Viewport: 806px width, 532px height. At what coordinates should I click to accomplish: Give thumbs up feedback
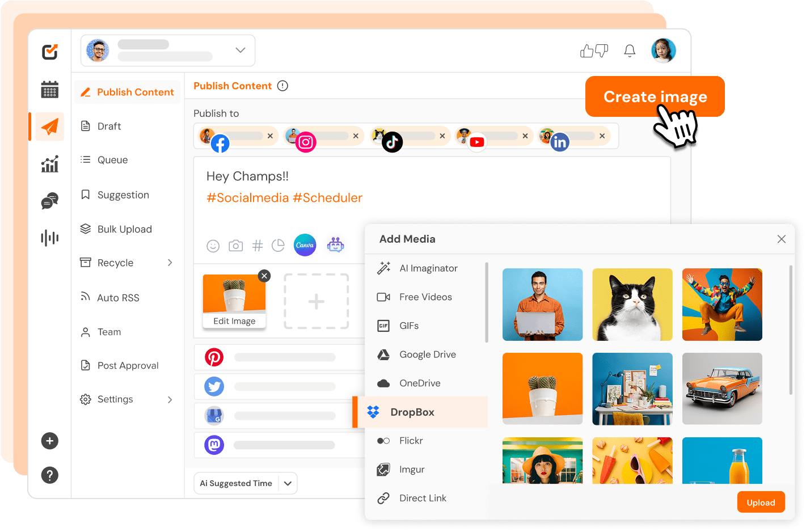point(586,50)
